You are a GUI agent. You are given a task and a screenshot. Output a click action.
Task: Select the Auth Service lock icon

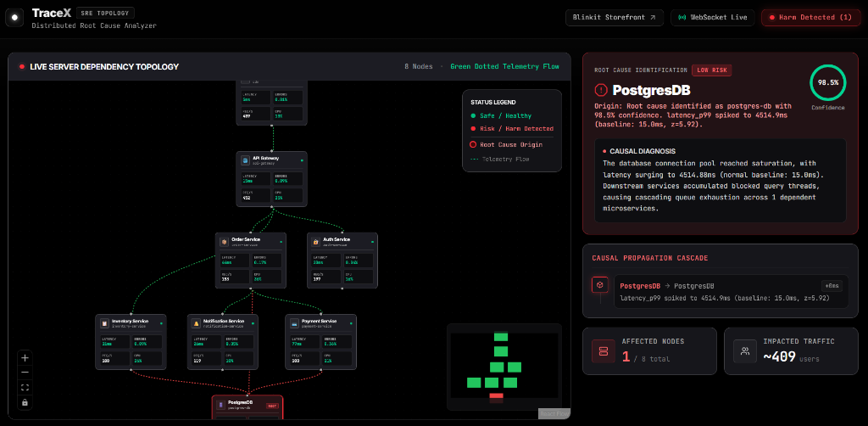(x=316, y=242)
